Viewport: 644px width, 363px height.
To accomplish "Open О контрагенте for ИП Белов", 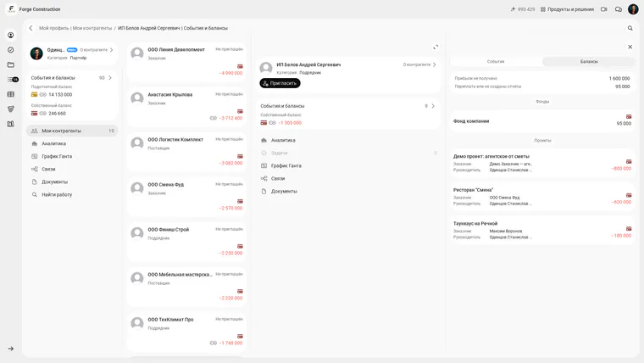I will point(419,64).
